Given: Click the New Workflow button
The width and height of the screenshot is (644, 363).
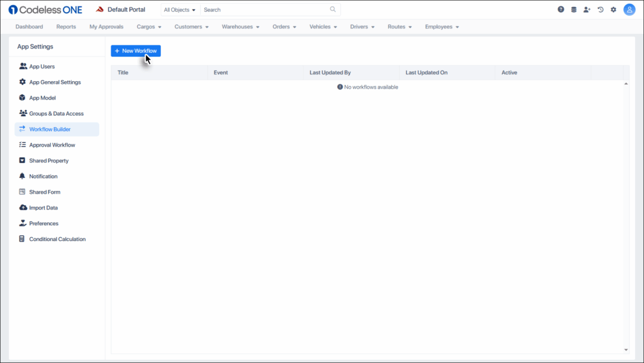Looking at the screenshot, I should click(135, 50).
